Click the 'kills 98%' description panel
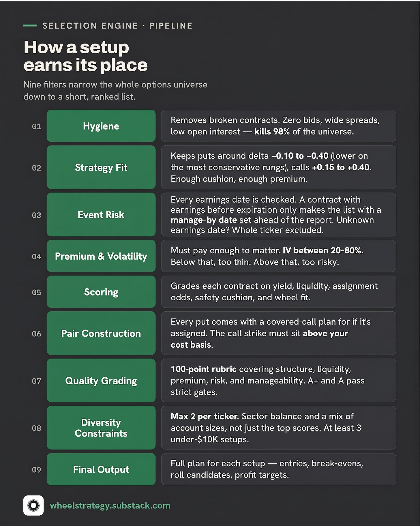The height and width of the screenshot is (526, 420). click(x=279, y=126)
